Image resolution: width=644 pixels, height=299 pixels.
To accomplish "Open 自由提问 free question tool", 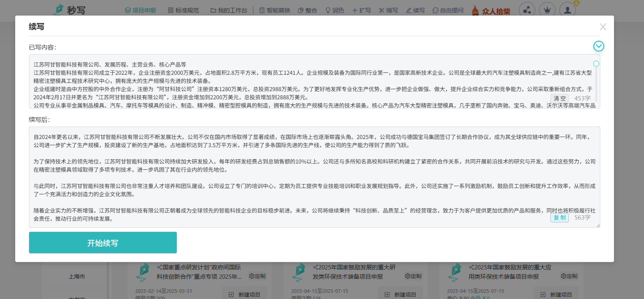I will (448, 11).
